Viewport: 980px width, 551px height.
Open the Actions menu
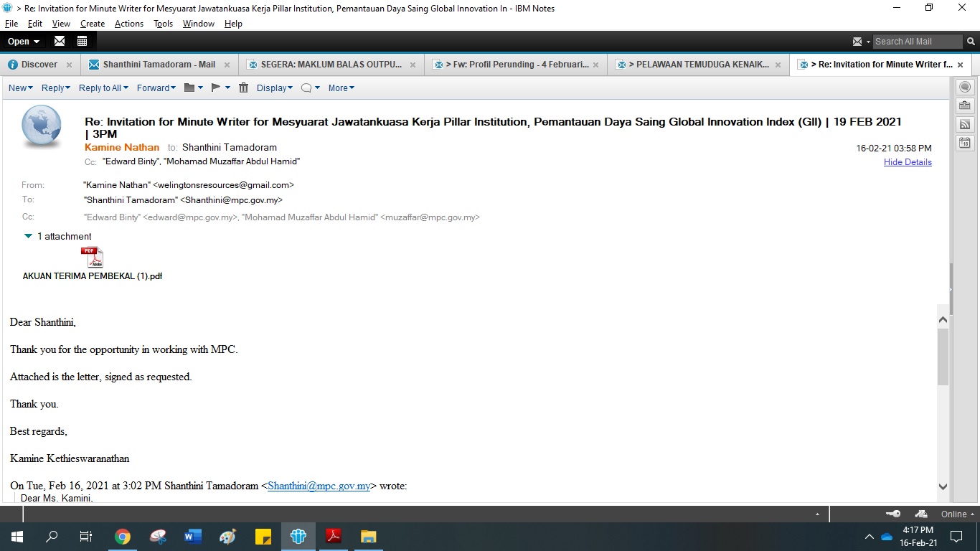(x=128, y=24)
